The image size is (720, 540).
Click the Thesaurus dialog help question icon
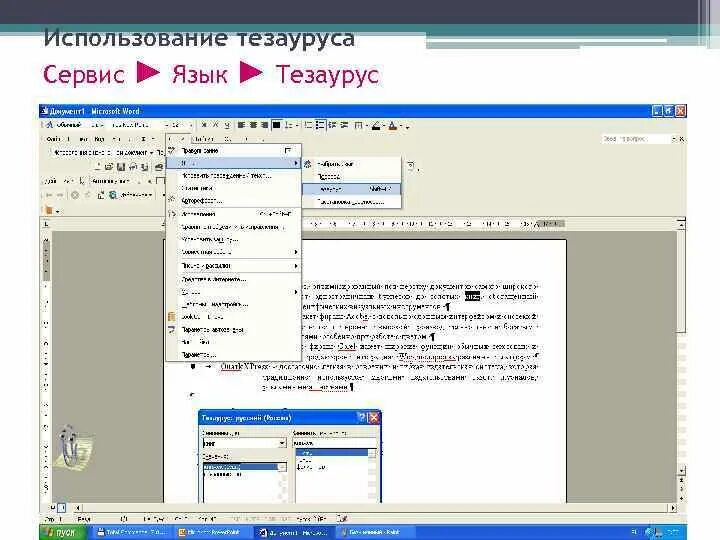click(362, 417)
